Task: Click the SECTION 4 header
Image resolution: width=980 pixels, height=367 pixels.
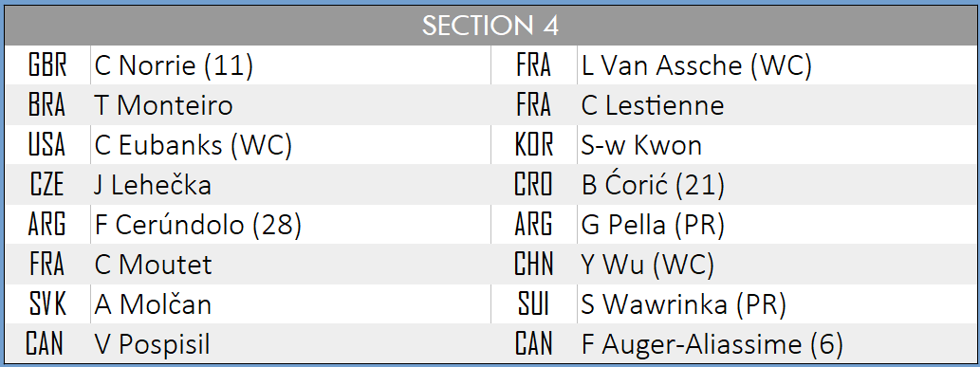Action: click(490, 26)
